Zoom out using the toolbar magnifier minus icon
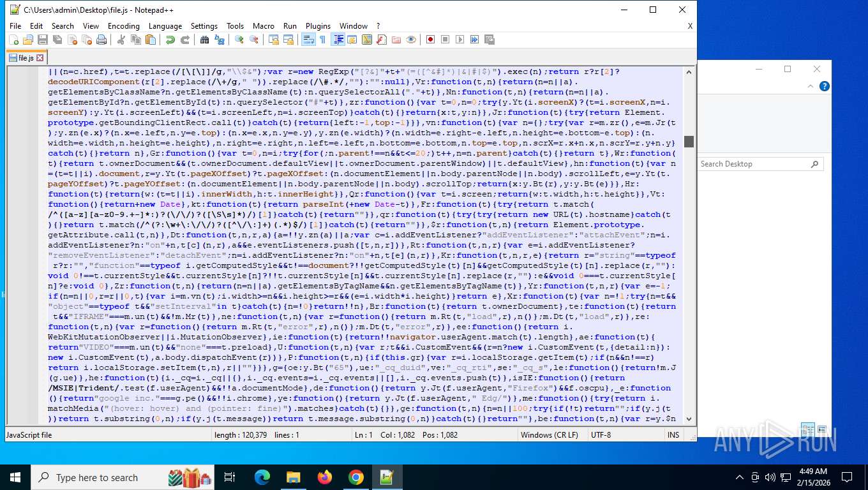 [254, 40]
